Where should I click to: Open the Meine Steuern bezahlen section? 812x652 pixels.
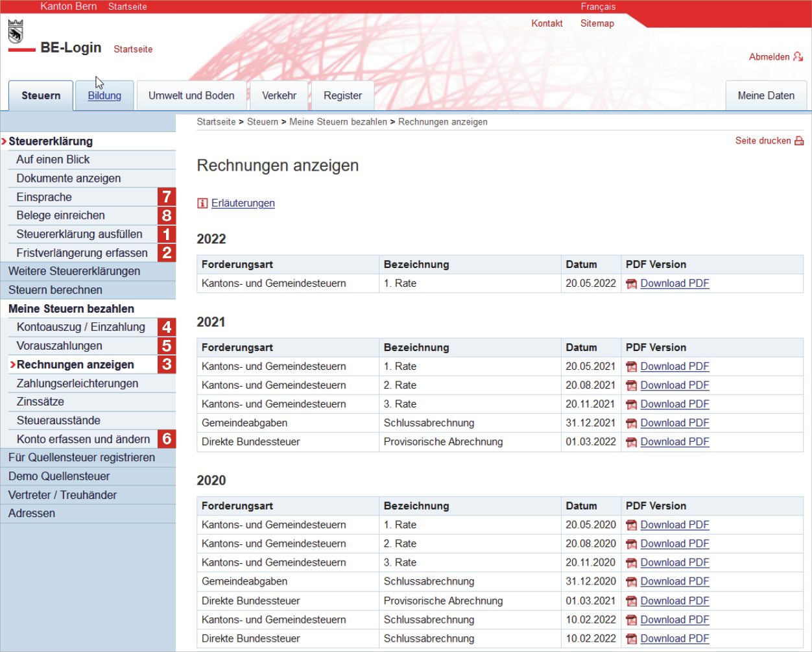pos(71,309)
